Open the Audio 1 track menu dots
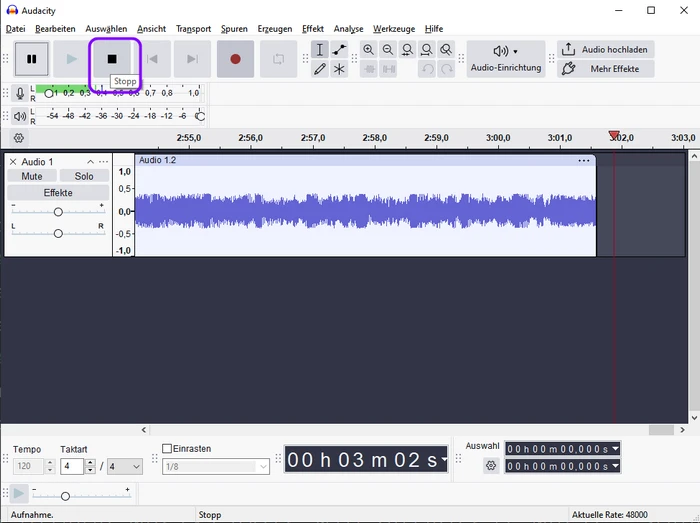This screenshot has width=700, height=523. [104, 162]
